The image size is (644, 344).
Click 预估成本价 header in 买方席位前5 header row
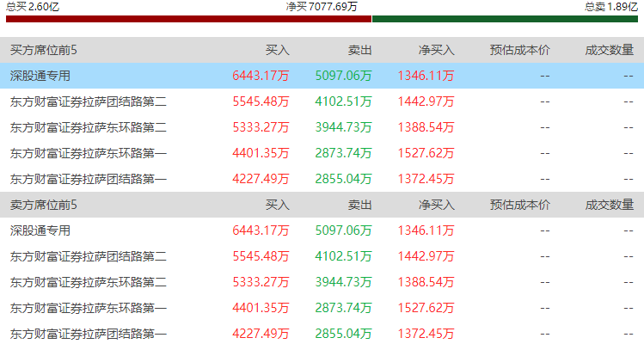point(519,50)
